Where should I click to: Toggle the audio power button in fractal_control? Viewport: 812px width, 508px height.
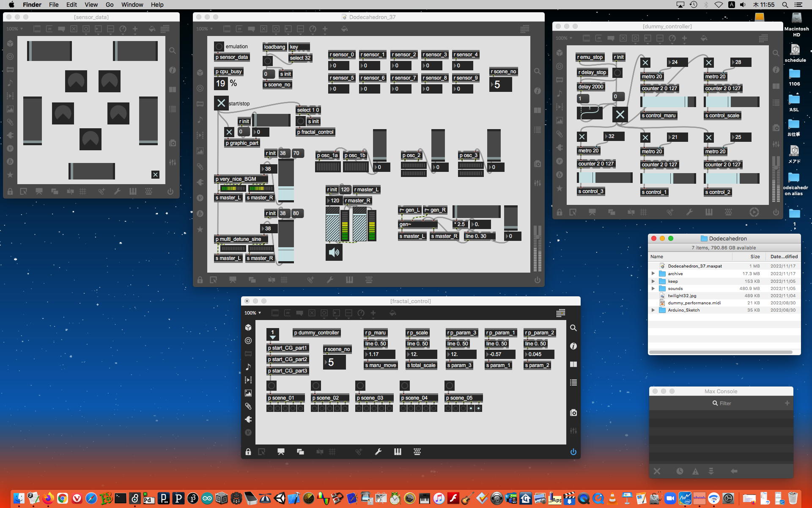coord(573,452)
